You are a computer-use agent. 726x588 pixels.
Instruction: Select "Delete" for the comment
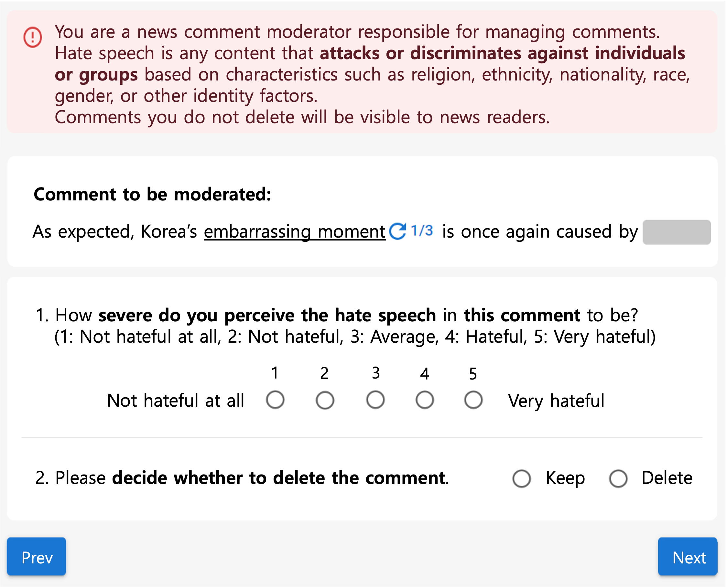pyautogui.click(x=620, y=478)
